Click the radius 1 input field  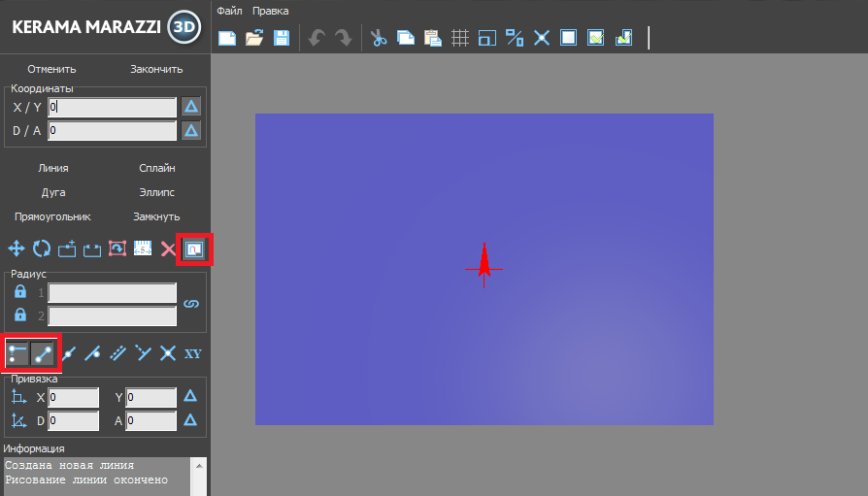pos(113,293)
